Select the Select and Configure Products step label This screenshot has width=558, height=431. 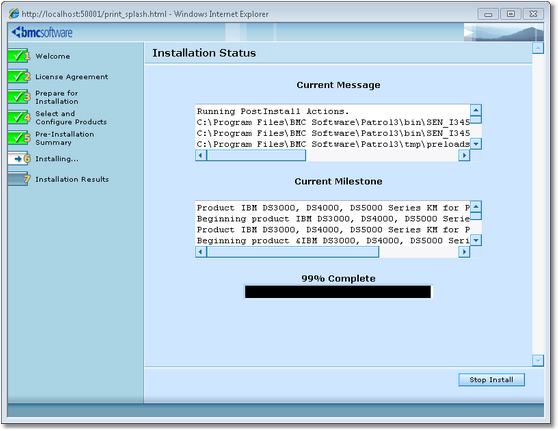point(71,117)
